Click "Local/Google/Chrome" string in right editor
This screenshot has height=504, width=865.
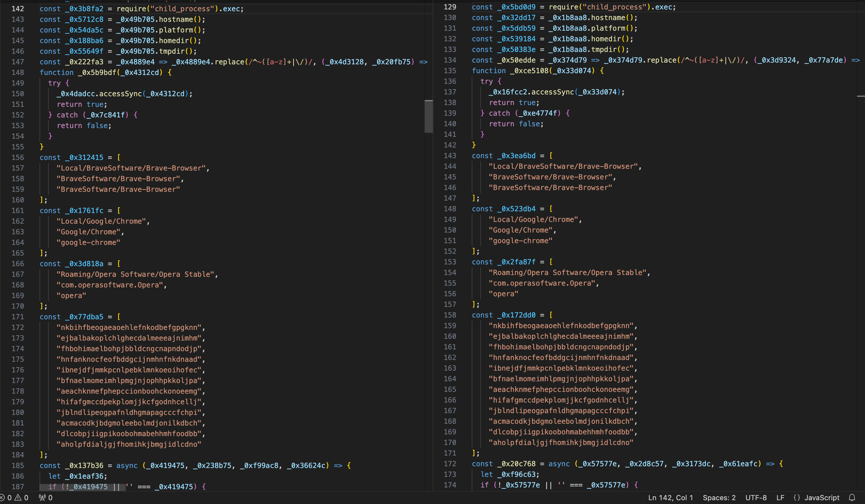click(x=533, y=220)
